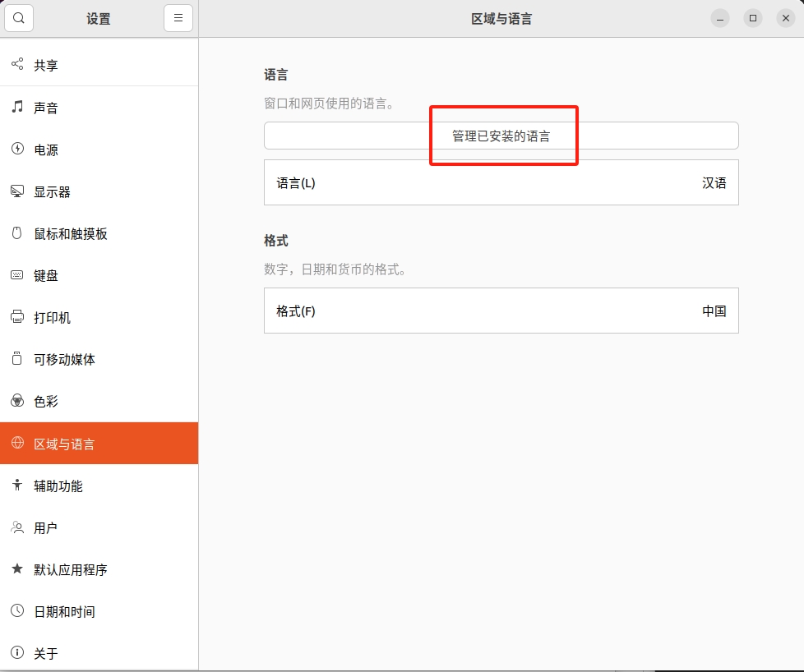
Task: Click the 键盘 keyboard icon
Action: pyautogui.click(x=17, y=275)
